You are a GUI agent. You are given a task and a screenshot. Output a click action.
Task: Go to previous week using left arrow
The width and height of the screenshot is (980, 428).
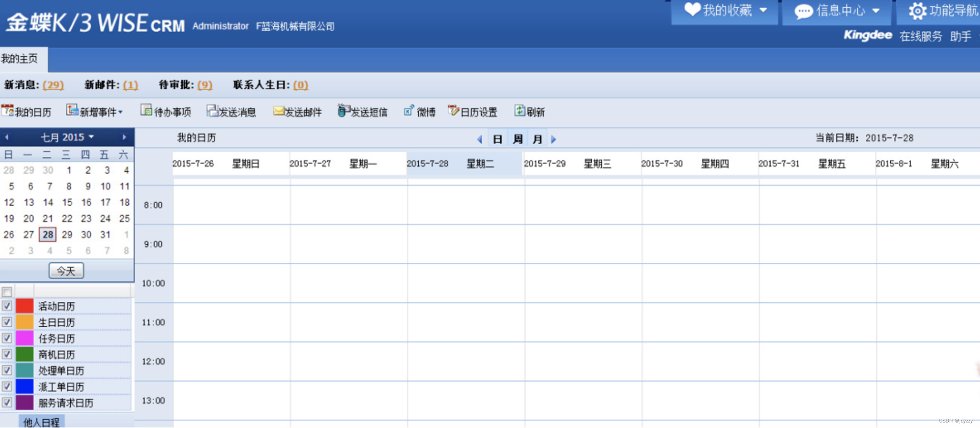(479, 139)
